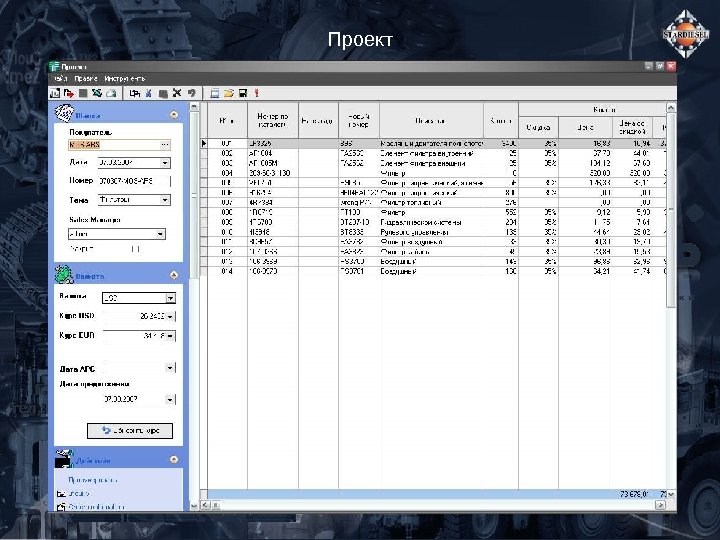Image resolution: width=720 pixels, height=540 pixels.
Task: Click the table vertical scrollbar thumb
Action: (671, 210)
